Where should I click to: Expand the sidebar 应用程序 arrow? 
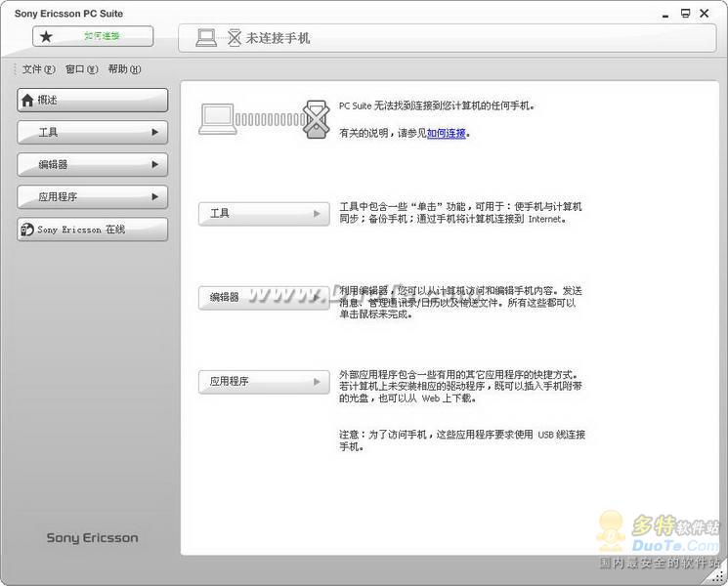[x=155, y=196]
